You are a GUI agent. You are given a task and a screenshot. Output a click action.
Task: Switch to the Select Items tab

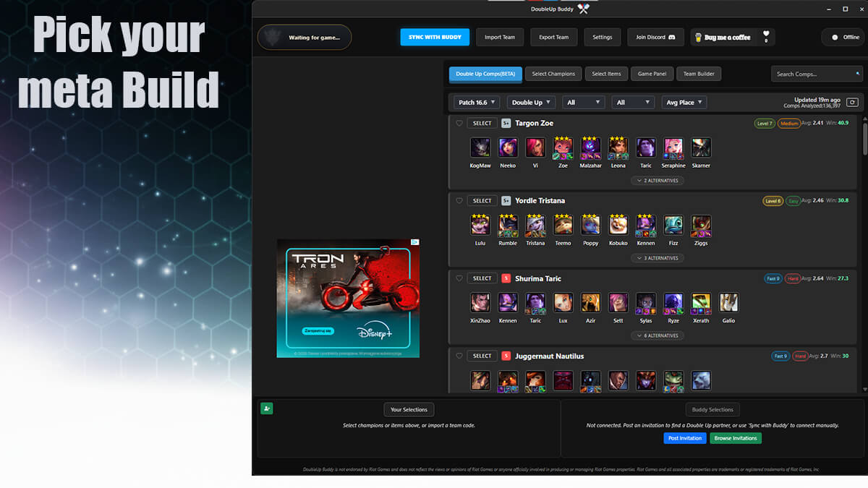[x=606, y=74]
